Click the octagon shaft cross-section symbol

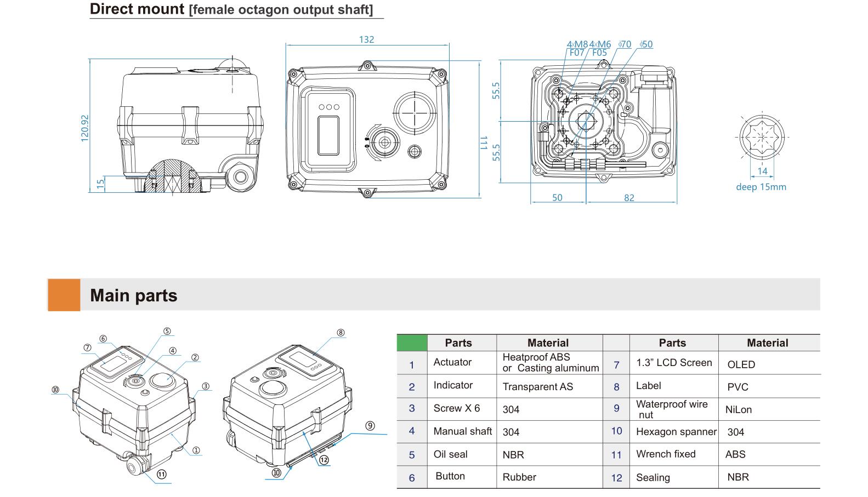tap(762, 137)
